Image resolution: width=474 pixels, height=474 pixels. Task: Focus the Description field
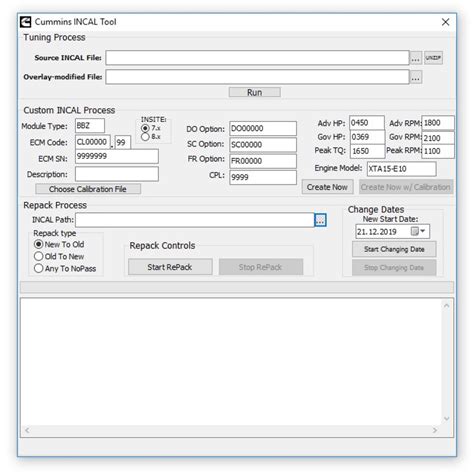coord(117,174)
